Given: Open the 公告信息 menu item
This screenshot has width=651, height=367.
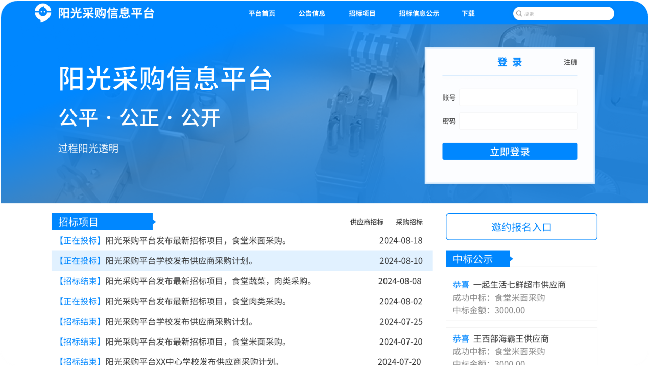Looking at the screenshot, I should 311,13.
